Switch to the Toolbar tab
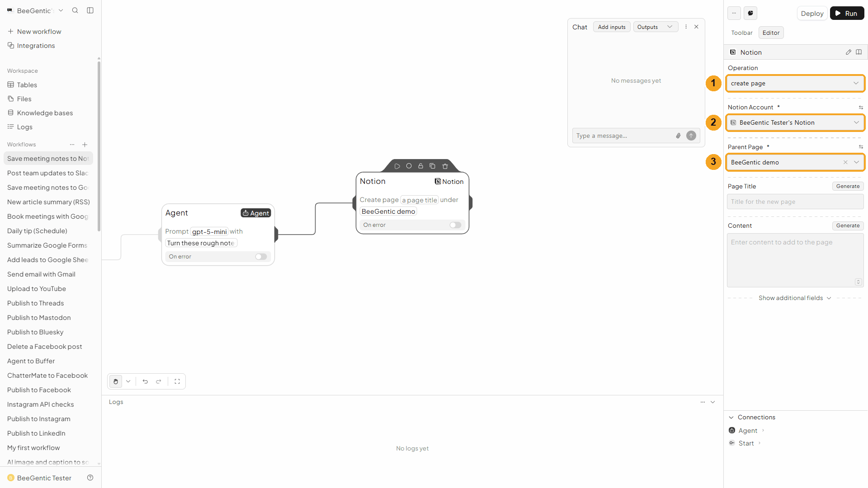This screenshot has width=868, height=488. point(742,33)
